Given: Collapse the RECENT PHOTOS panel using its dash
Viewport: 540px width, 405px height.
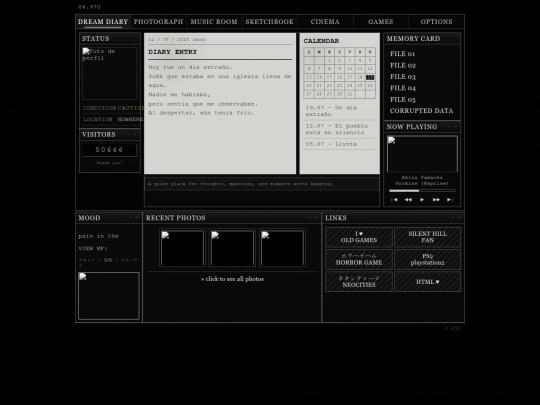Looking at the screenshot, I should tap(310, 218).
